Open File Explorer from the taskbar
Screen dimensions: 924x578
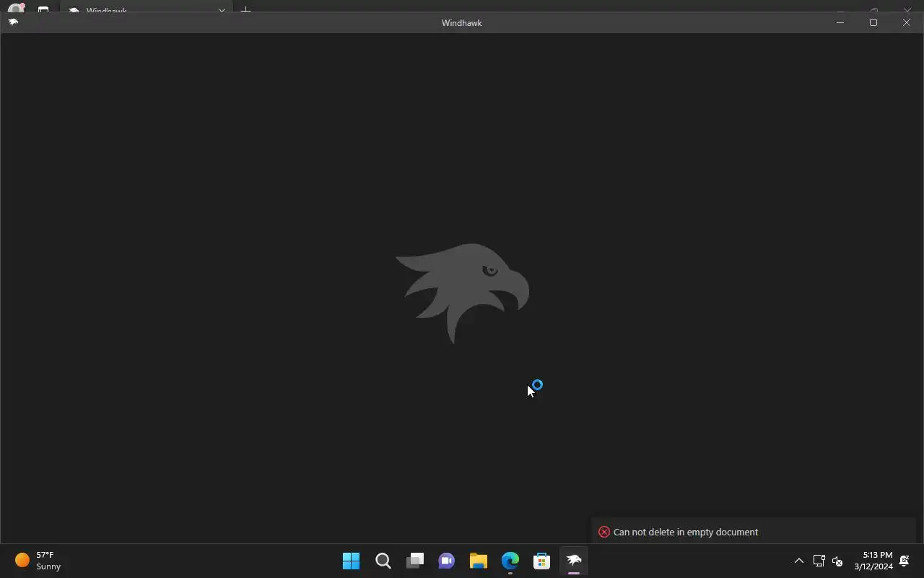[479, 561]
